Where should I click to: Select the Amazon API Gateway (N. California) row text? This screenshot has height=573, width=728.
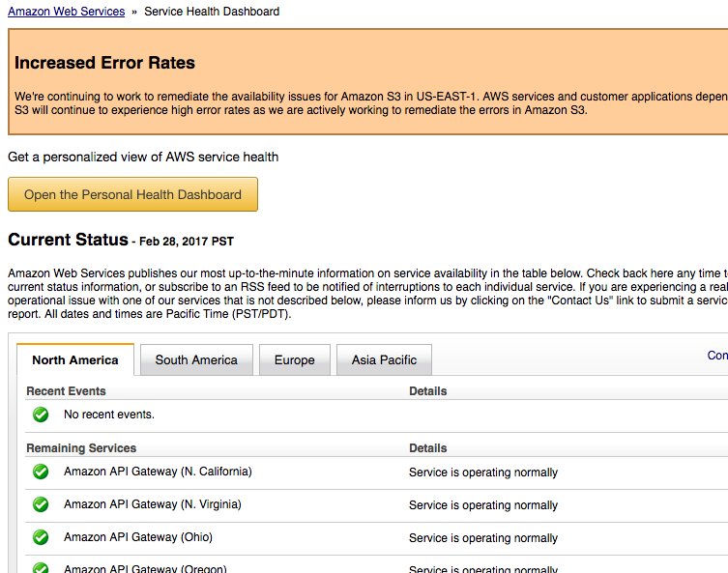coord(158,472)
